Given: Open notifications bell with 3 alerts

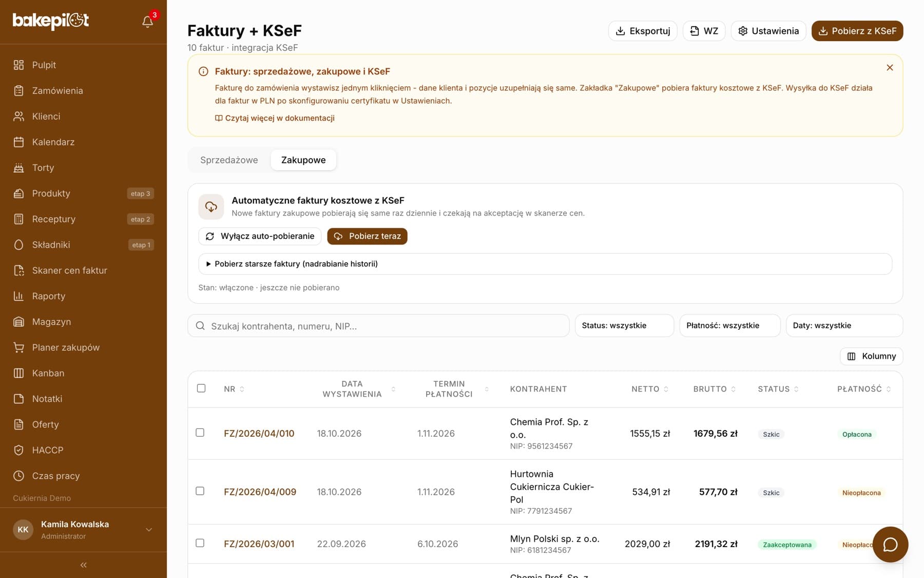Looking at the screenshot, I should pos(148,21).
